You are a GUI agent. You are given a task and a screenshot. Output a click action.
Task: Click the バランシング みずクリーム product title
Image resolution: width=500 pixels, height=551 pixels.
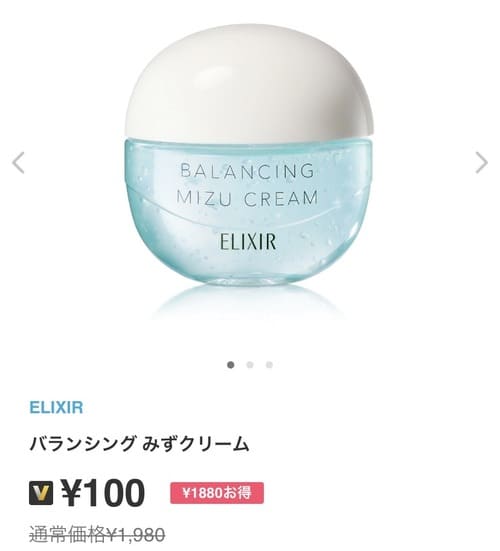pyautogui.click(x=139, y=443)
